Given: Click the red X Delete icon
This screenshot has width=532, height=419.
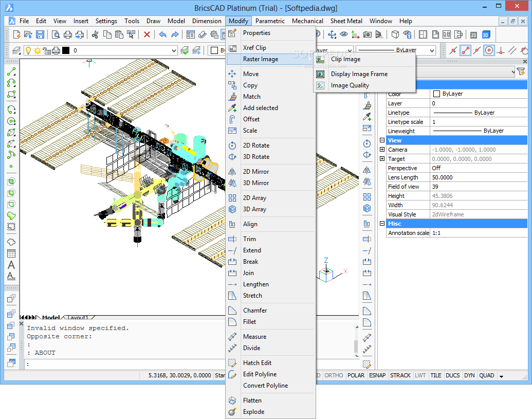Looking at the screenshot, I should 147,34.
